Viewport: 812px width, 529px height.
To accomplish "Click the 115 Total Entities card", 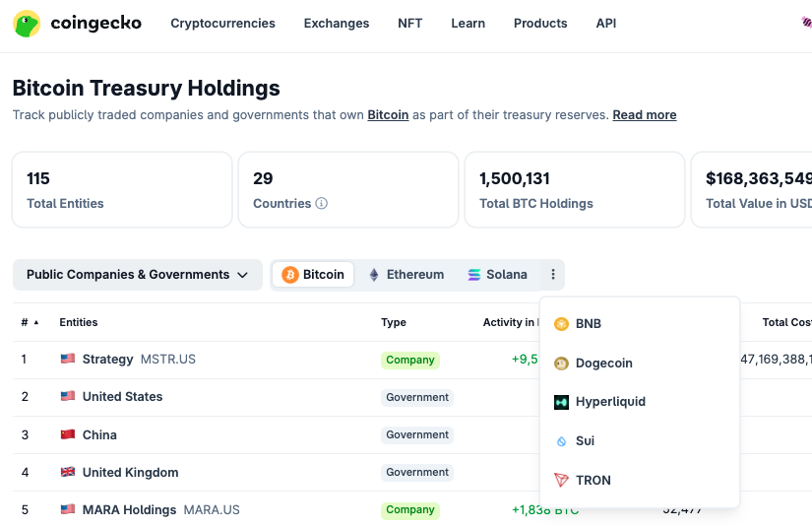I will pyautogui.click(x=122, y=189).
